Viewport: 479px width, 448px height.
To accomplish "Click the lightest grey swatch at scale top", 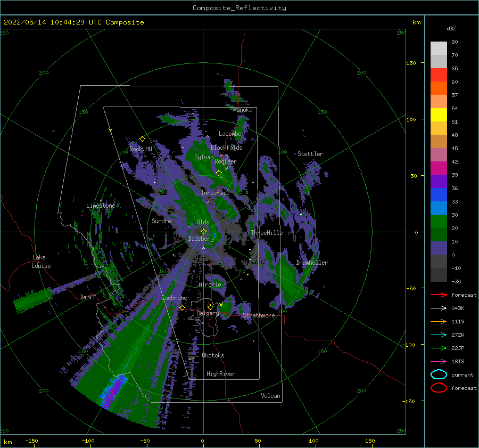I will (439, 48).
